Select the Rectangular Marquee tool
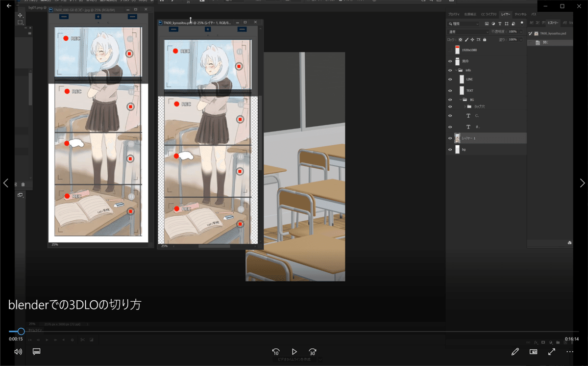 point(20,23)
